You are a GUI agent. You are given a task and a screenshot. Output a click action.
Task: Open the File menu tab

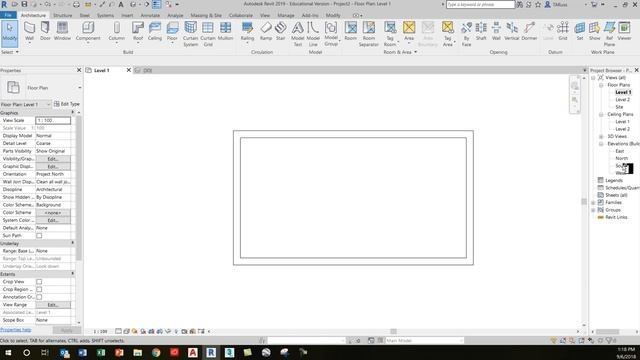(x=8, y=15)
